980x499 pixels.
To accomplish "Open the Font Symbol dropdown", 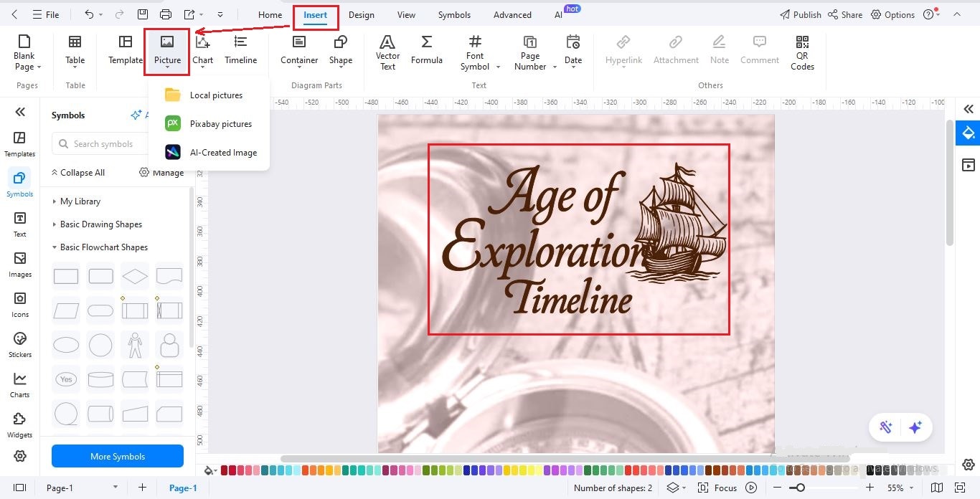I will pyautogui.click(x=498, y=67).
